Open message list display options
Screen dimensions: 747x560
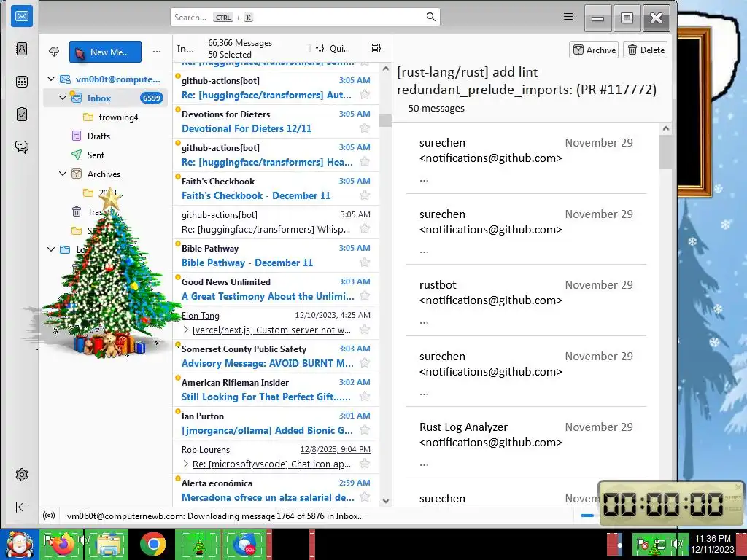click(376, 48)
